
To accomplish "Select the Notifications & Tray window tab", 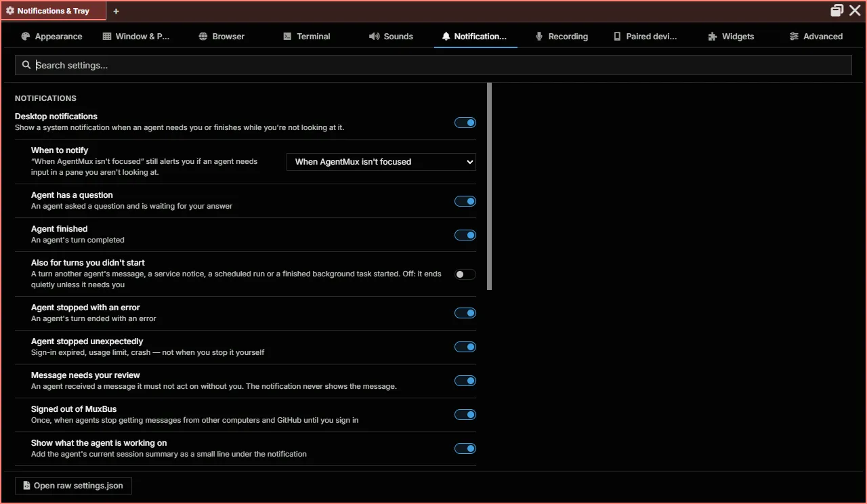I will 54,11.
